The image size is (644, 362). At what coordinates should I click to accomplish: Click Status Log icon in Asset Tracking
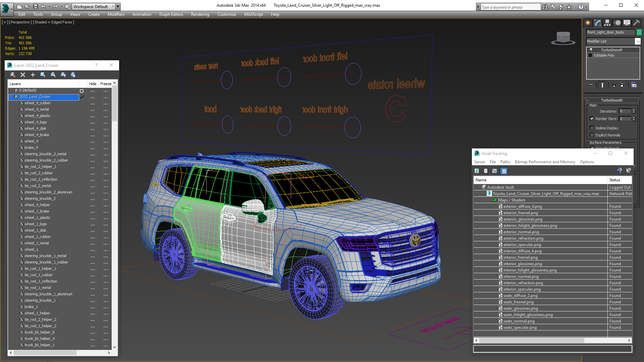[x=486, y=171]
